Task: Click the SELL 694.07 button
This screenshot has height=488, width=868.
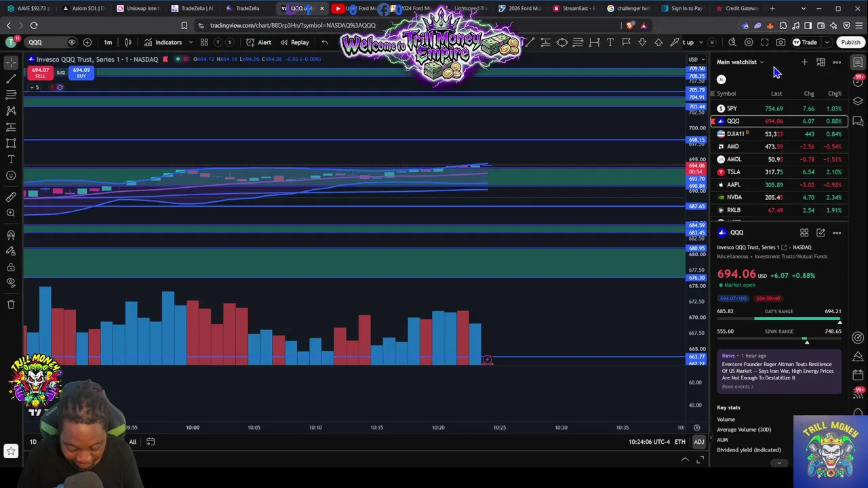Action: [40, 73]
